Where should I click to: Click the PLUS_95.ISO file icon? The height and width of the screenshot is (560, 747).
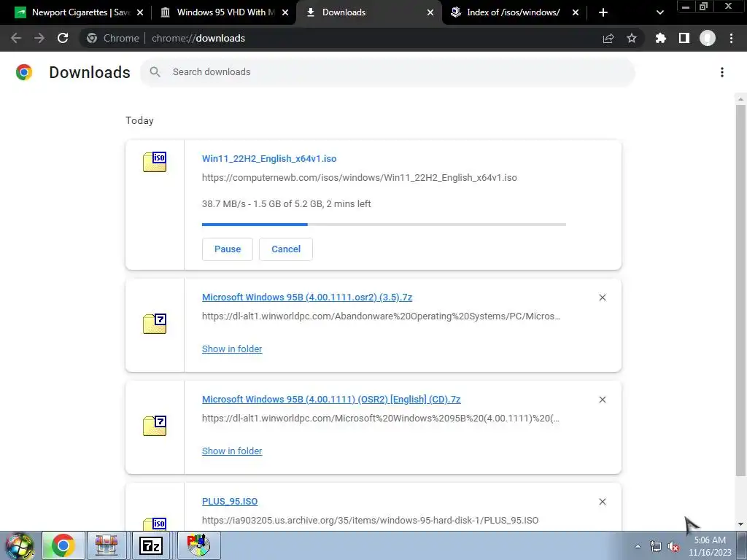[155, 524]
